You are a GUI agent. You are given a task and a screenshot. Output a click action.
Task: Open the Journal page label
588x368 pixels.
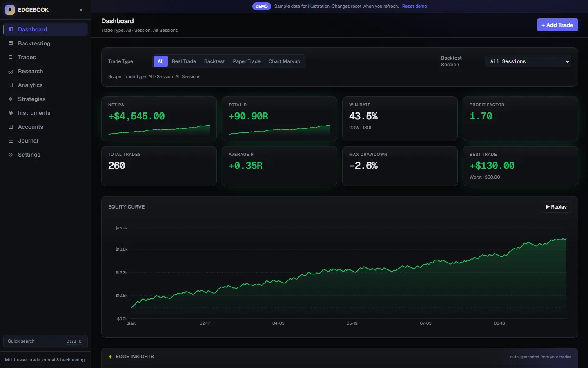tap(28, 141)
